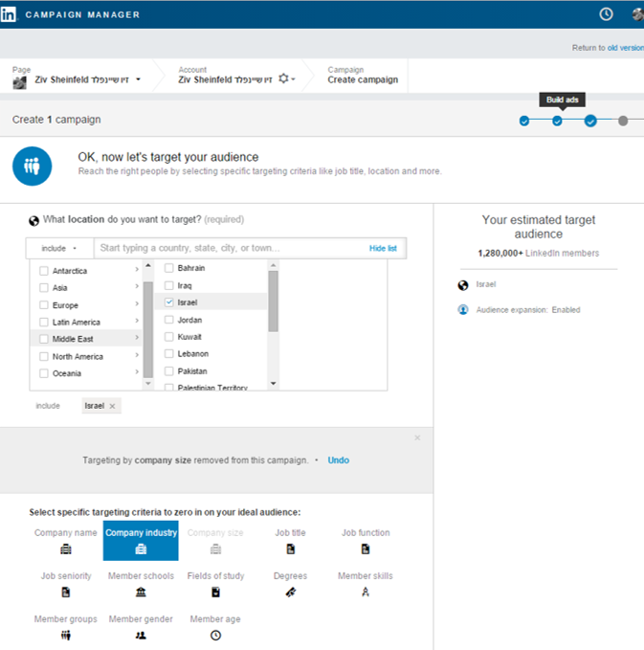Go to Build ads progress step
The image size is (644, 650).
(557, 121)
